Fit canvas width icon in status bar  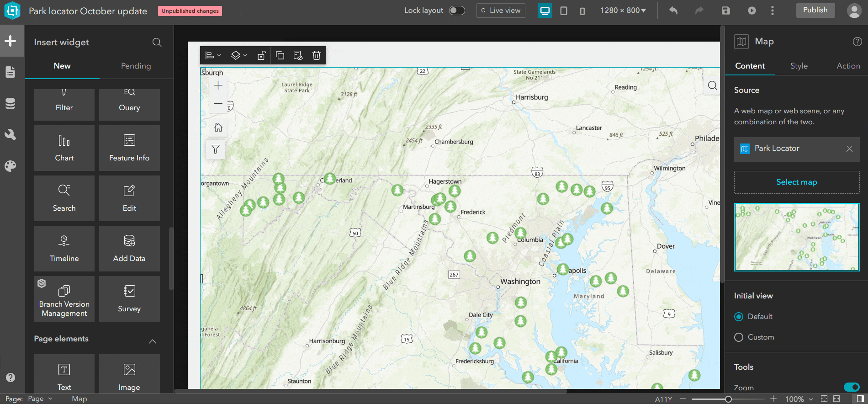coord(836,399)
